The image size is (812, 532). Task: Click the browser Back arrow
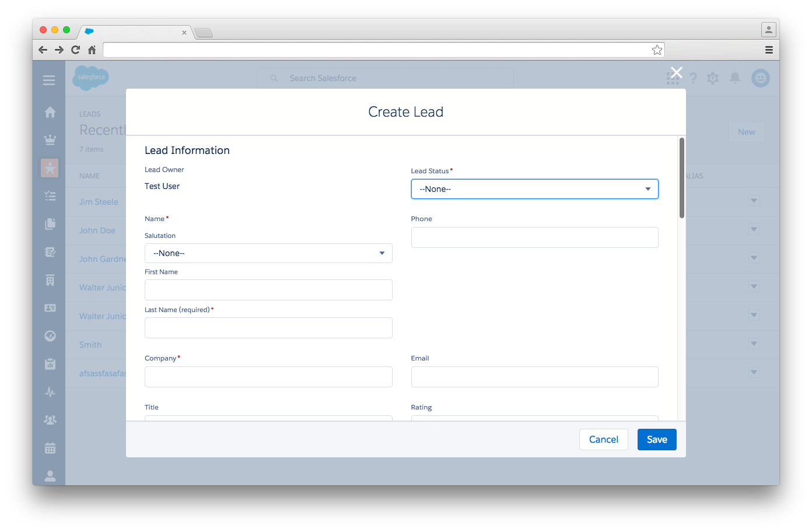coord(43,50)
